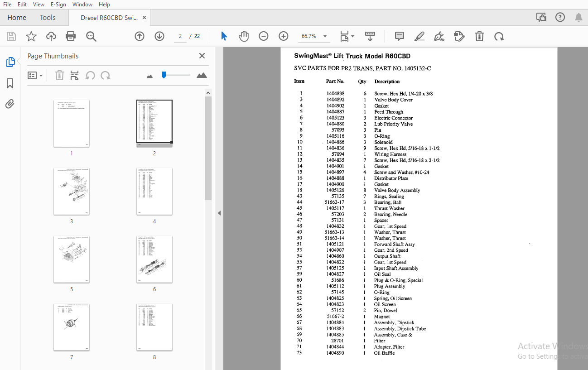Open the thumbnails options dropdown

[35, 76]
